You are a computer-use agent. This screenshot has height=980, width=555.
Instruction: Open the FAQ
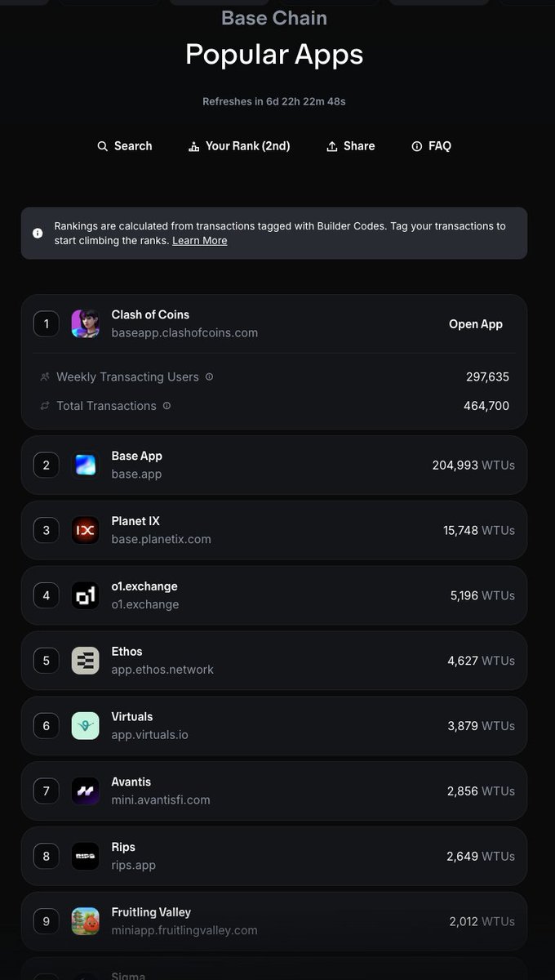(x=431, y=146)
